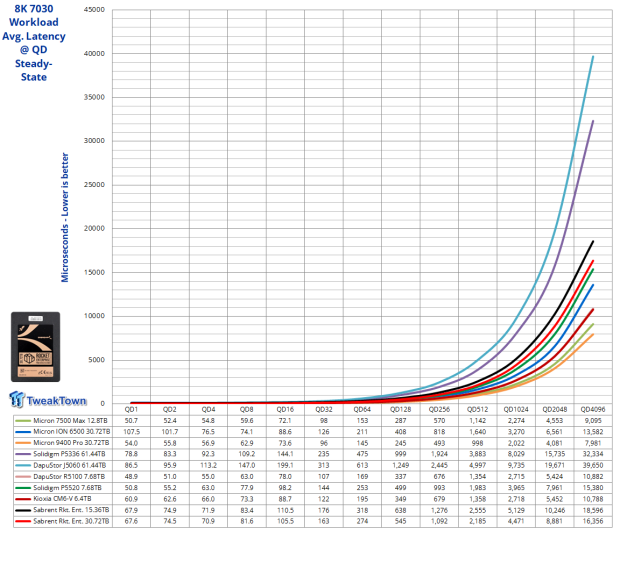
Task: Click 'Sabrent Rkt. Ent. 15.36TB' legend row label
Action: (x=71, y=510)
